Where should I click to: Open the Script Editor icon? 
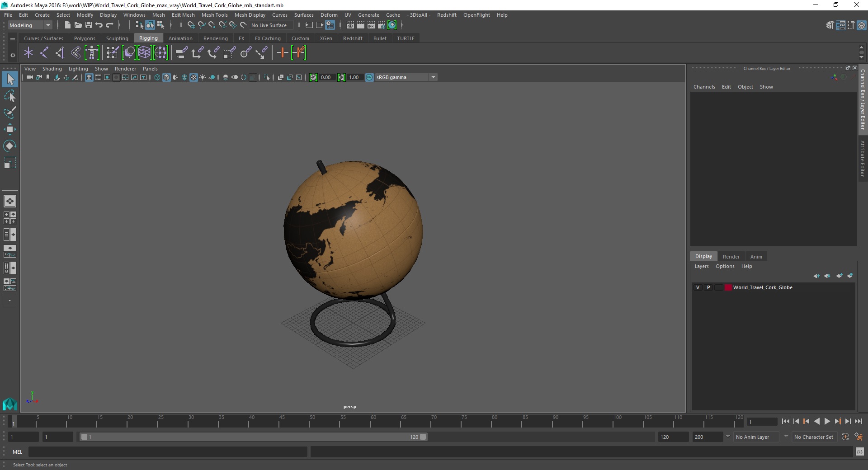pyautogui.click(x=860, y=451)
